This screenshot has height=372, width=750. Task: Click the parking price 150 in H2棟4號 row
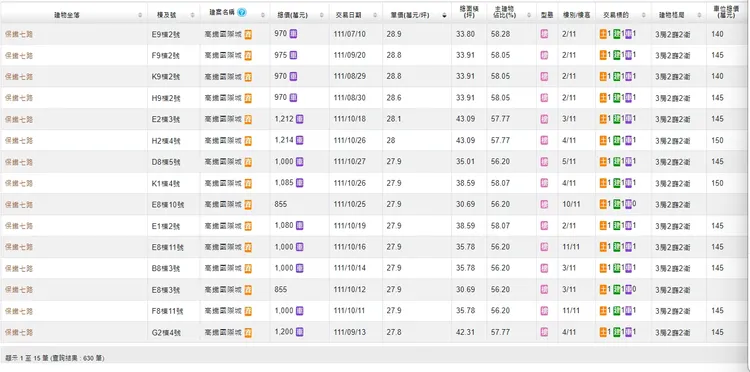click(x=717, y=141)
